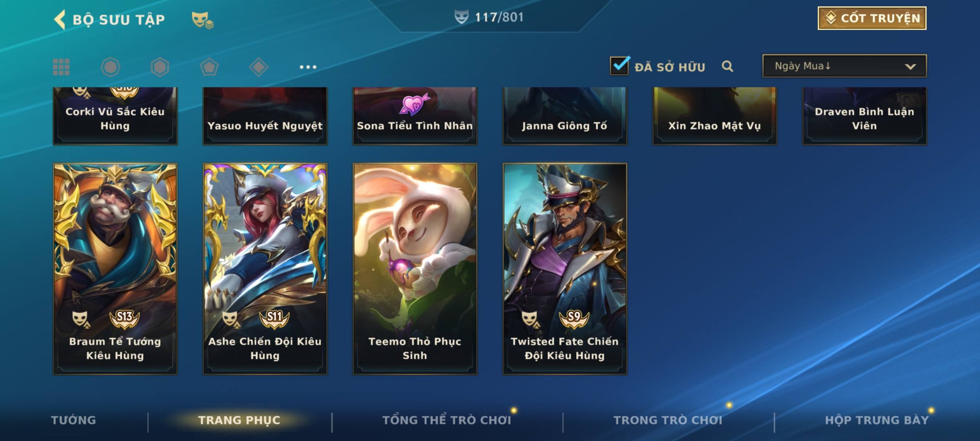
Task: Switch to the Tướng tab
Action: click(73, 420)
